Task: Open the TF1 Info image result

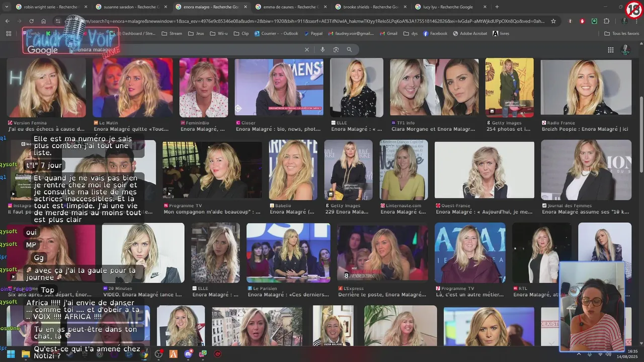Action: 434,87
